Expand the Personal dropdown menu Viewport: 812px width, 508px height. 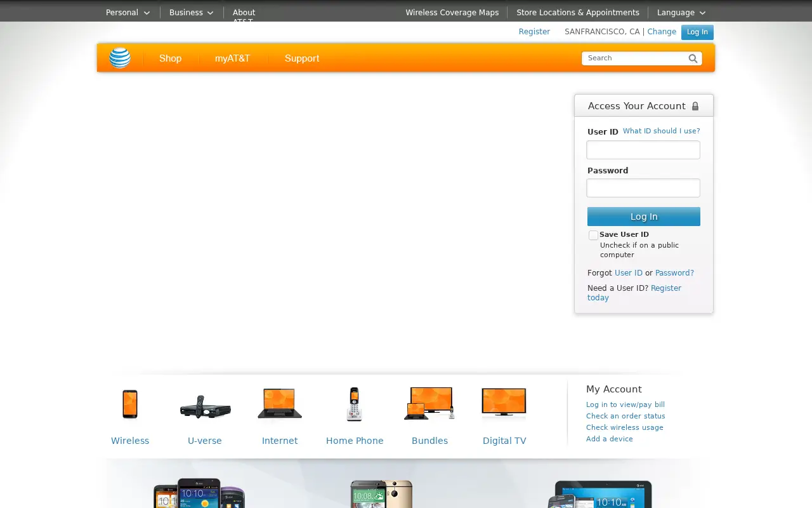pyautogui.click(x=128, y=13)
